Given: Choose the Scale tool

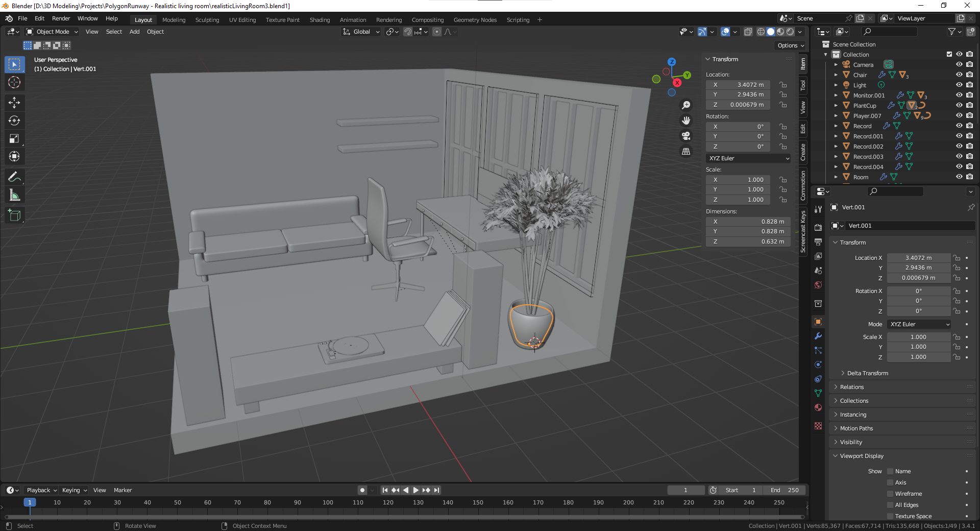Looking at the screenshot, I should [14, 139].
